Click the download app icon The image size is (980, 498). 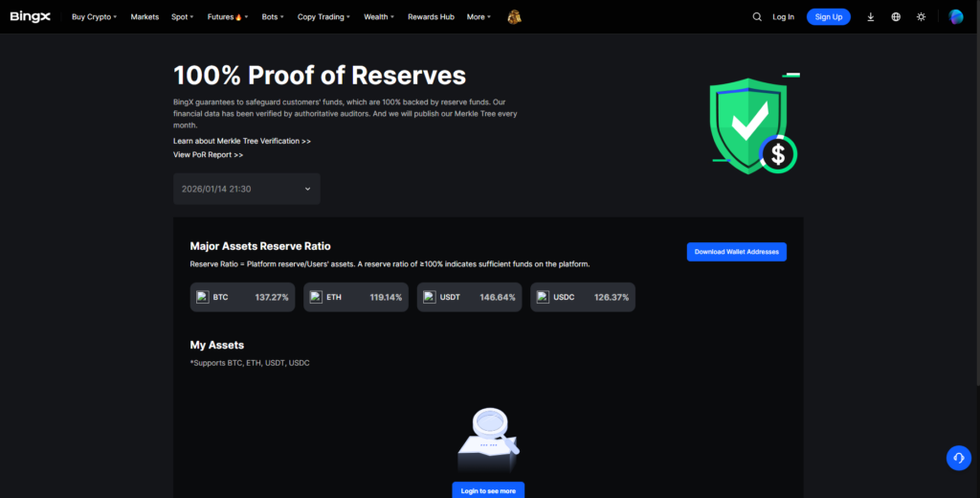[x=871, y=17]
